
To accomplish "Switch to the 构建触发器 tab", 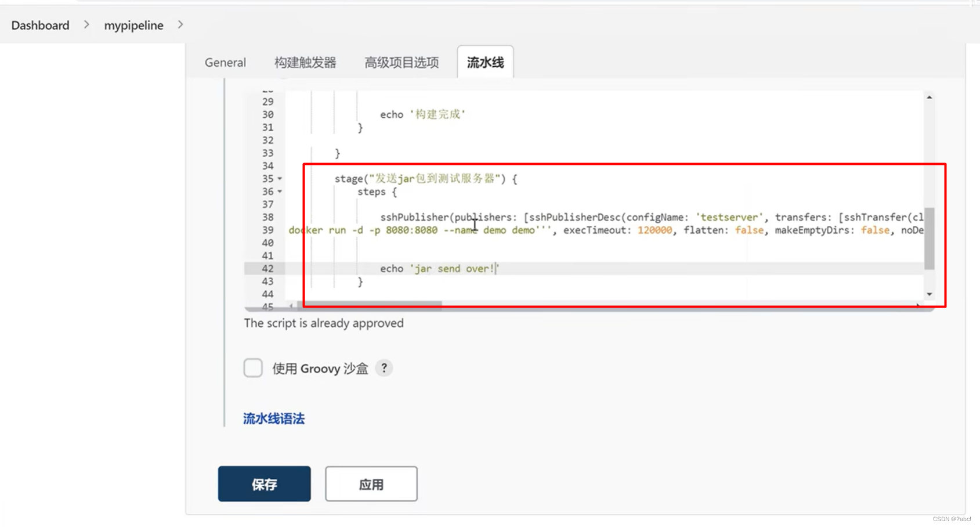I will coord(305,62).
